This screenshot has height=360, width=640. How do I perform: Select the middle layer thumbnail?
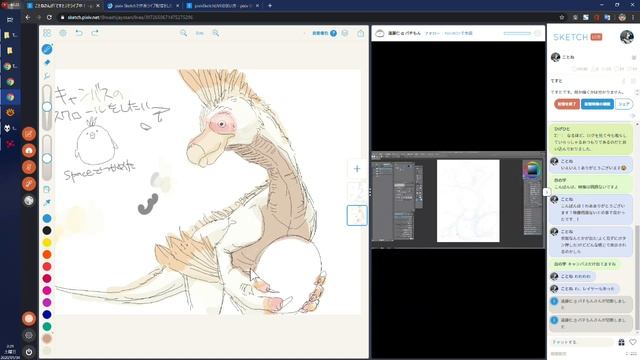(x=357, y=192)
